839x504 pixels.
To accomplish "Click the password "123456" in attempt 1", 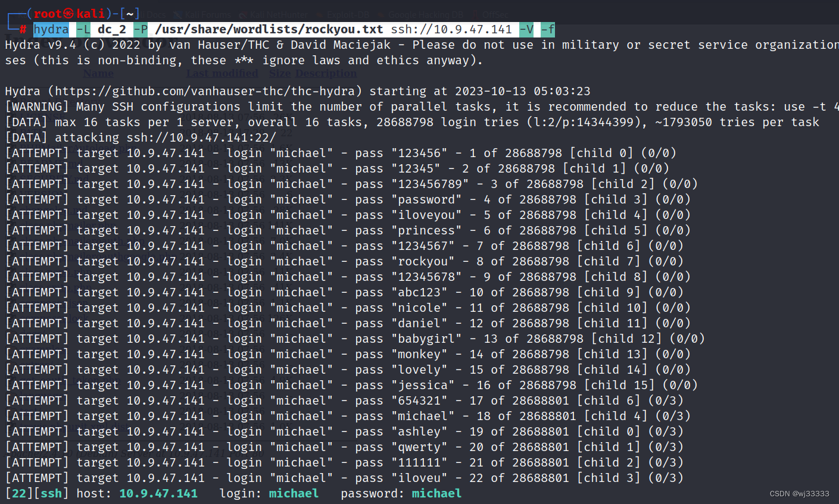I will coord(419,153).
